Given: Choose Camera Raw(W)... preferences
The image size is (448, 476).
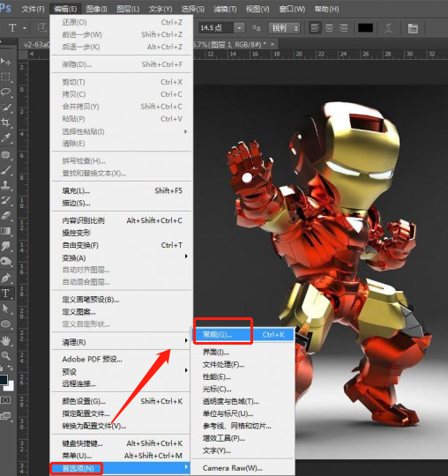Looking at the screenshot, I should [x=243, y=468].
